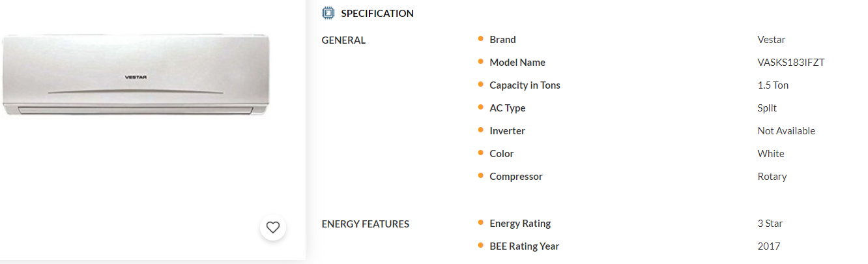The width and height of the screenshot is (868, 264).
Task: Click the ENERGY FEATURES section label
Action: click(x=365, y=224)
